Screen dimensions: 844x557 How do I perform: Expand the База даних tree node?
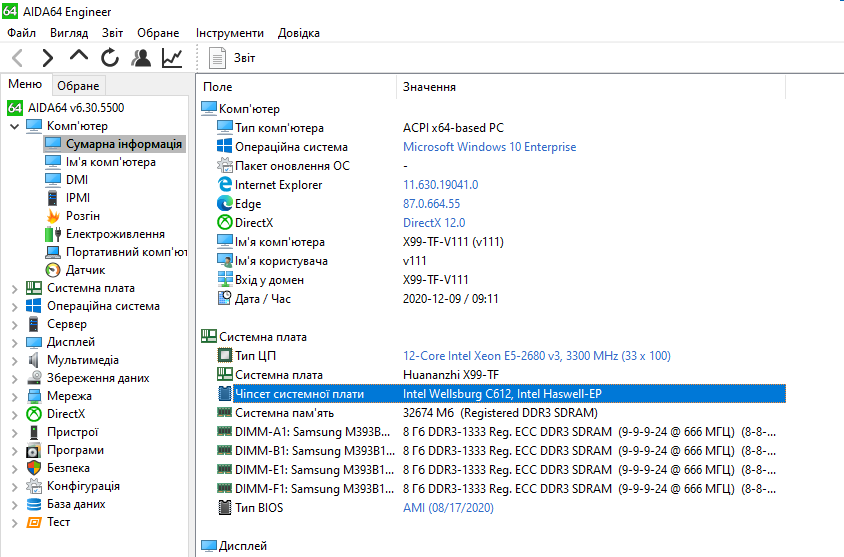coord(15,505)
